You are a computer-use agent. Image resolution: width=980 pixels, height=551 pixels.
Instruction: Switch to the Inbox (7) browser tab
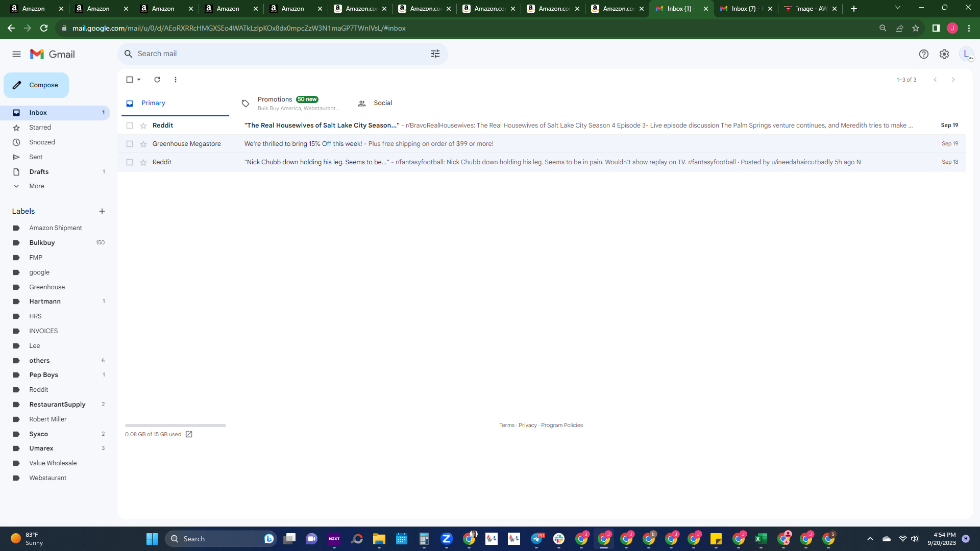pos(746,9)
